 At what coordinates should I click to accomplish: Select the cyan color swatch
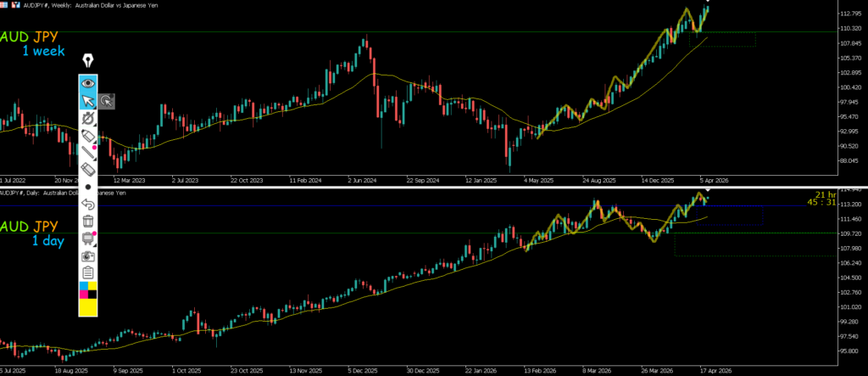coord(83,286)
